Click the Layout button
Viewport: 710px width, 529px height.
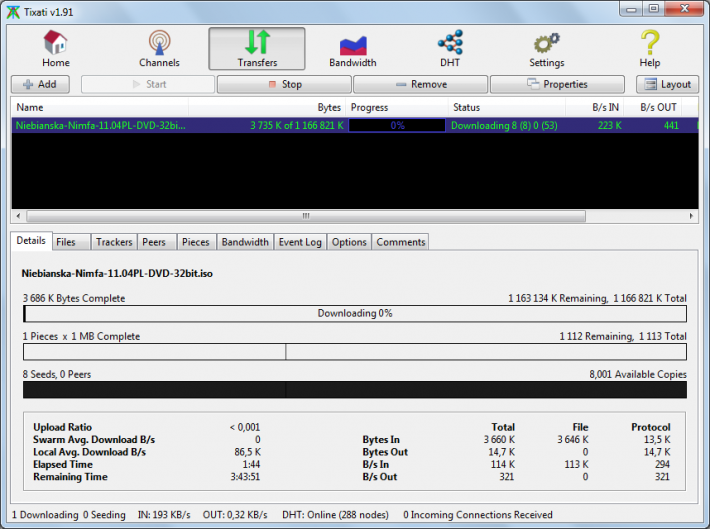click(667, 84)
